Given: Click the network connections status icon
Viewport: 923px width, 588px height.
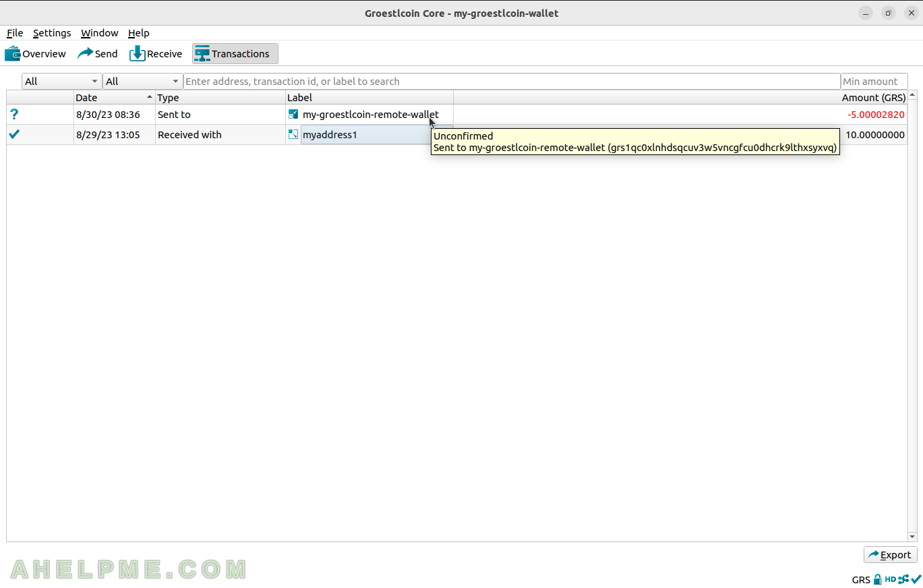Looking at the screenshot, I should coord(903,579).
